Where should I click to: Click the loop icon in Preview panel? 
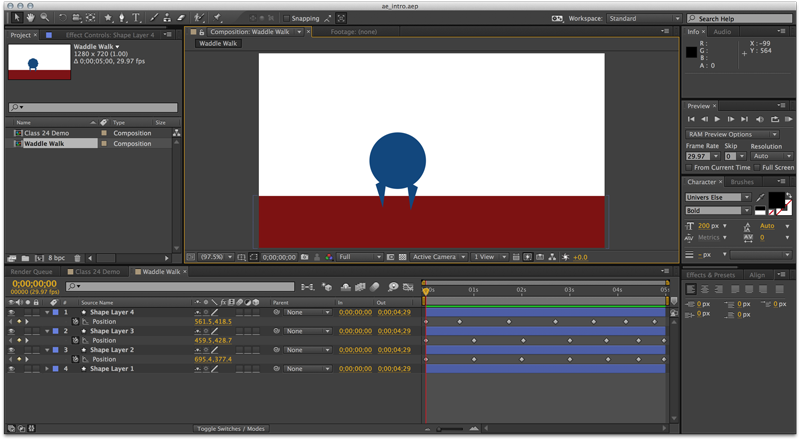click(774, 119)
